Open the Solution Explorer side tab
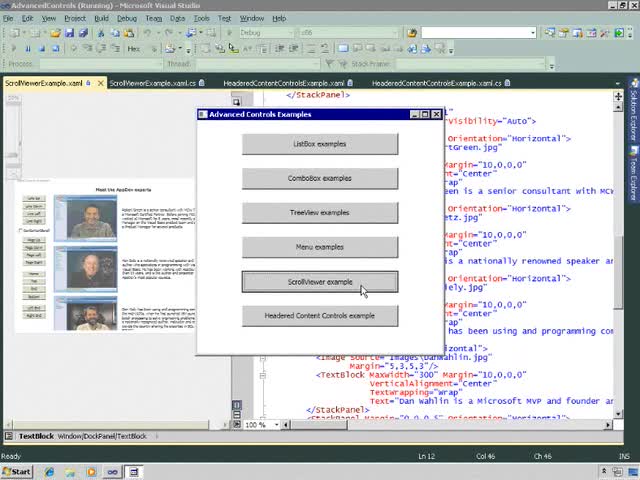Viewport: 640px width, 480px height. point(634,109)
